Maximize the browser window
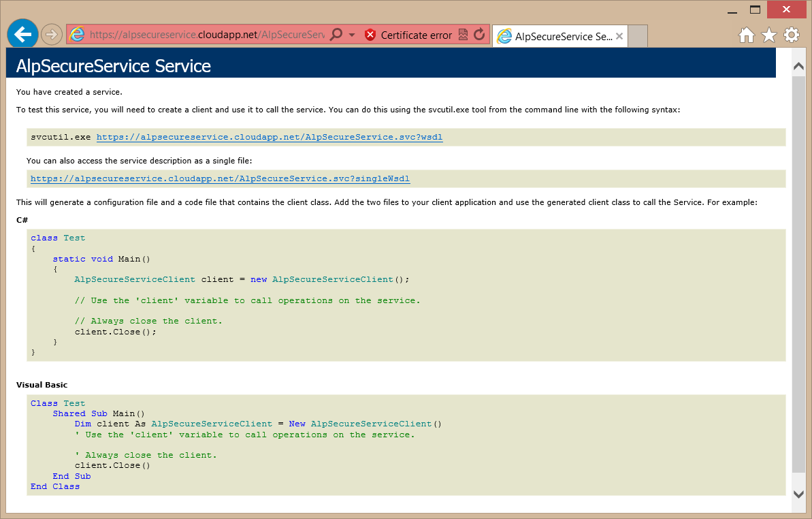The height and width of the screenshot is (519, 812). click(755, 10)
